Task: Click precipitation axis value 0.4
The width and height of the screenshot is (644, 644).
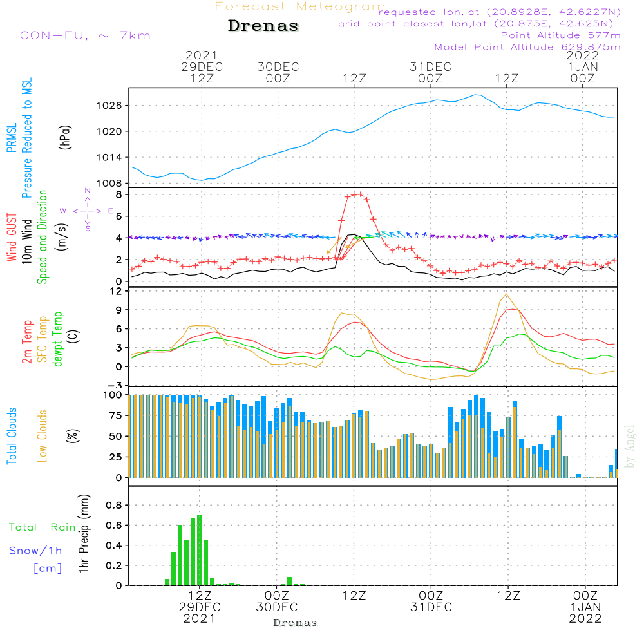Action: pos(114,545)
